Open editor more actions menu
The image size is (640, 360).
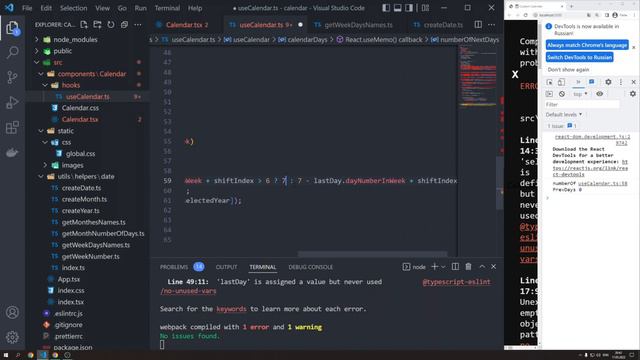tap(491, 24)
